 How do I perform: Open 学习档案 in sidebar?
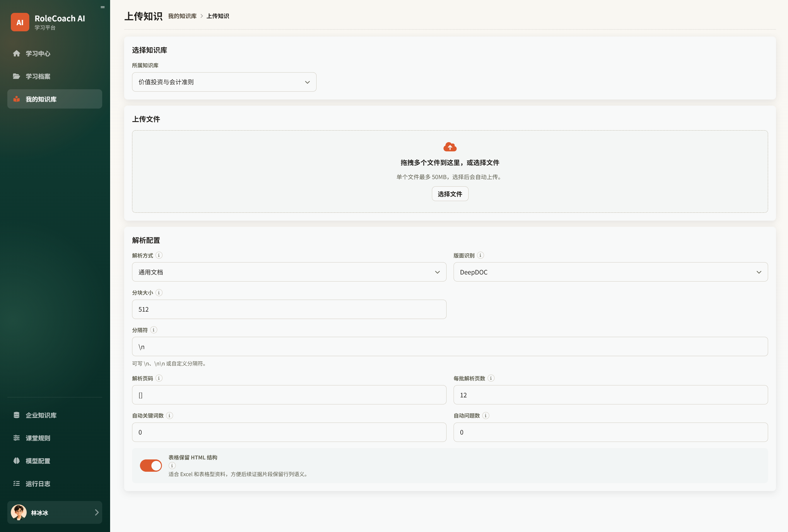54,76
